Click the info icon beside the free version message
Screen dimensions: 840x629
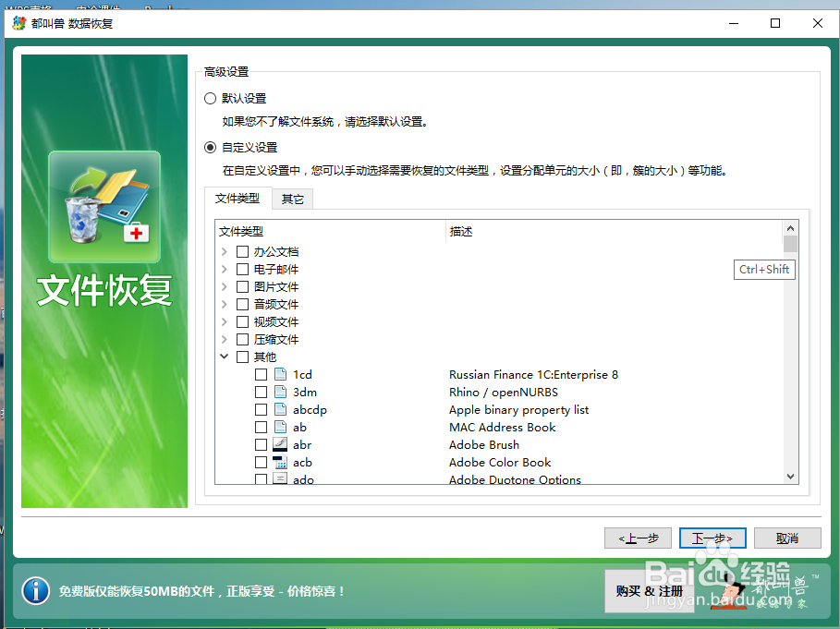point(35,591)
